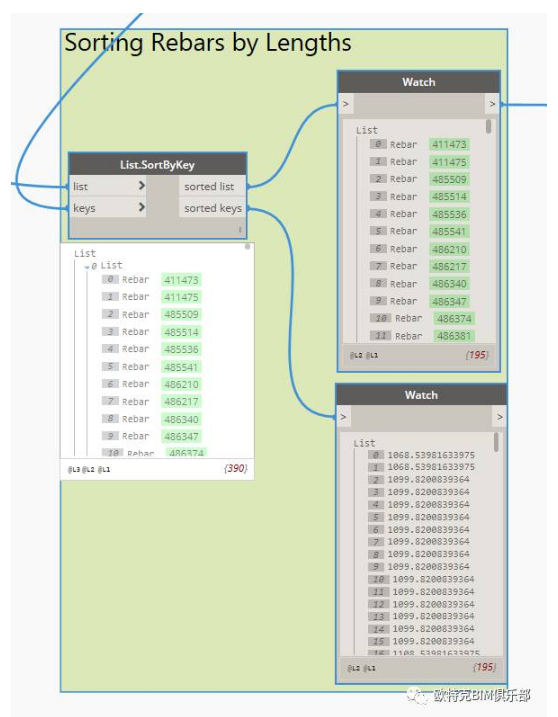Click index 15 value 1099.8200839364 in bottom Watch
Image resolution: width=558 pixels, height=717 pixels.
pos(433,641)
